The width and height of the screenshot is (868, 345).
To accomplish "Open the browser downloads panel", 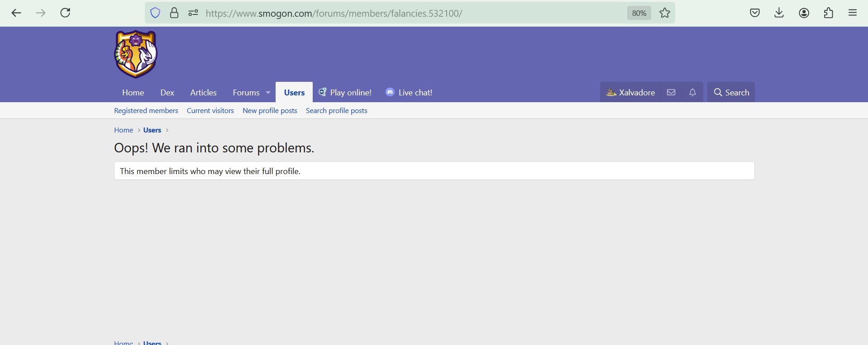I will coord(779,13).
